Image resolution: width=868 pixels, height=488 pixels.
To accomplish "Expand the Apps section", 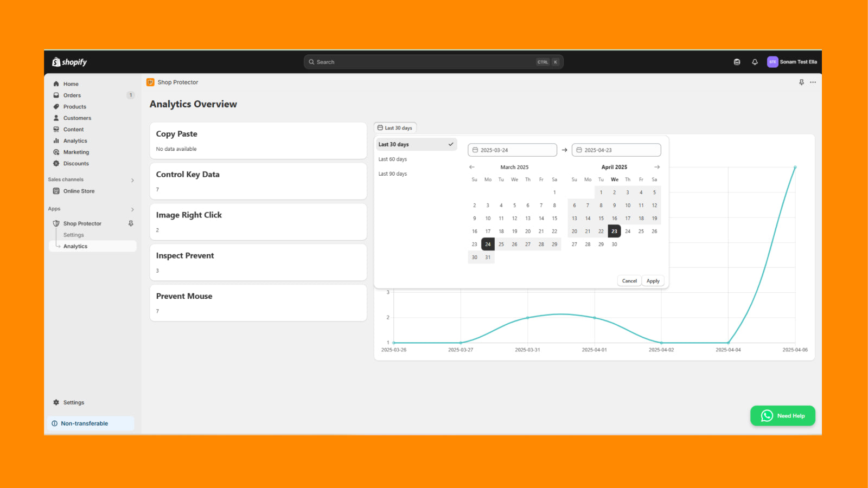I will click(132, 209).
